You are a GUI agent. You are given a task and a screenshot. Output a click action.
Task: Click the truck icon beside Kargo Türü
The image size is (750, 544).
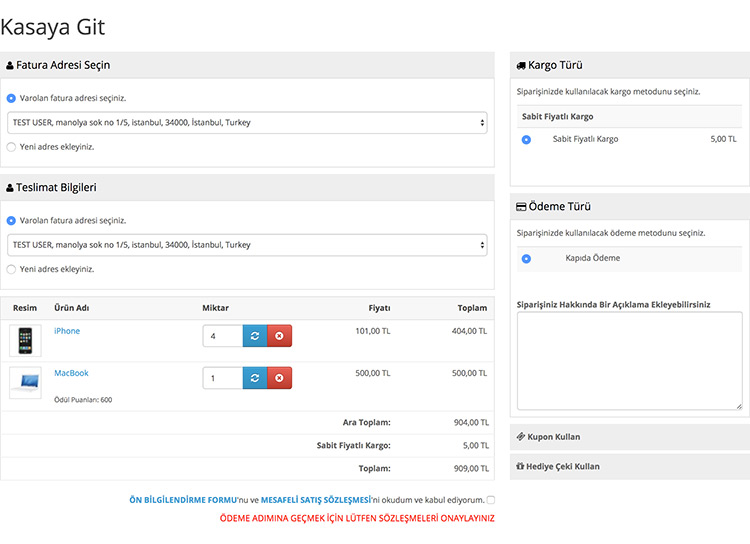[x=521, y=66]
